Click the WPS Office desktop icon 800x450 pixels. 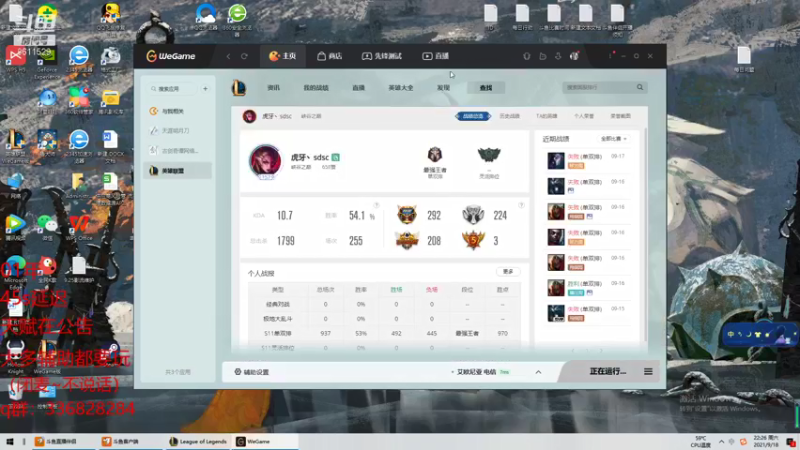79,228
